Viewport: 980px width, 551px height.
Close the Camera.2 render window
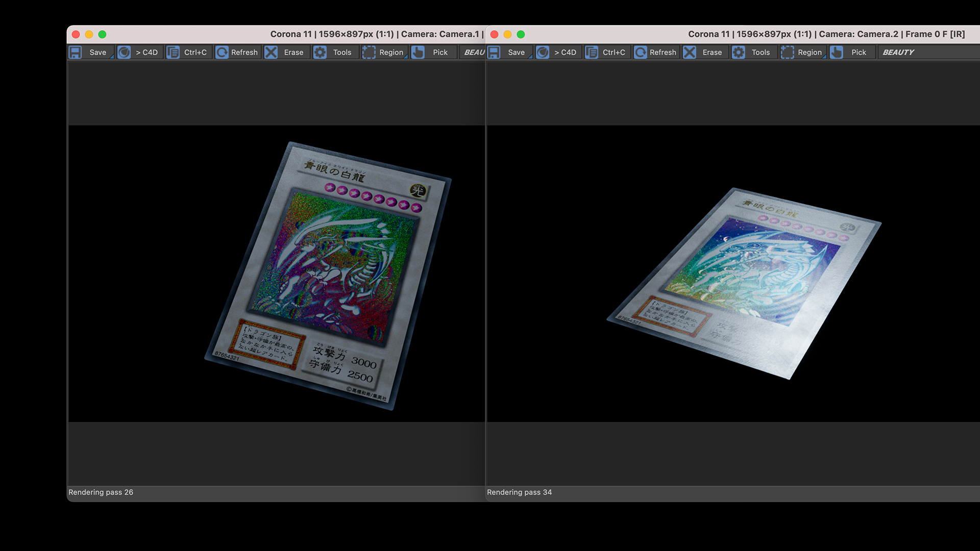[494, 34]
